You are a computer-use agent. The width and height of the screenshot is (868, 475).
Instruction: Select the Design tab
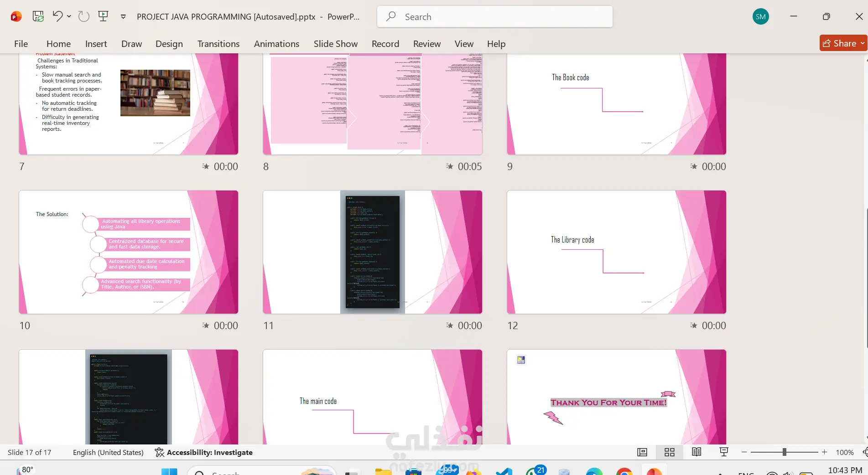169,44
